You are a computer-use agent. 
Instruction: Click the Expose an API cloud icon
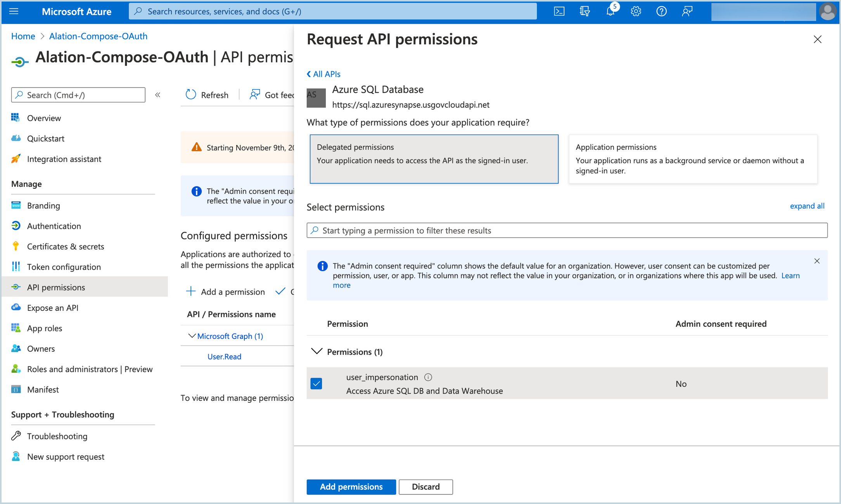16,307
